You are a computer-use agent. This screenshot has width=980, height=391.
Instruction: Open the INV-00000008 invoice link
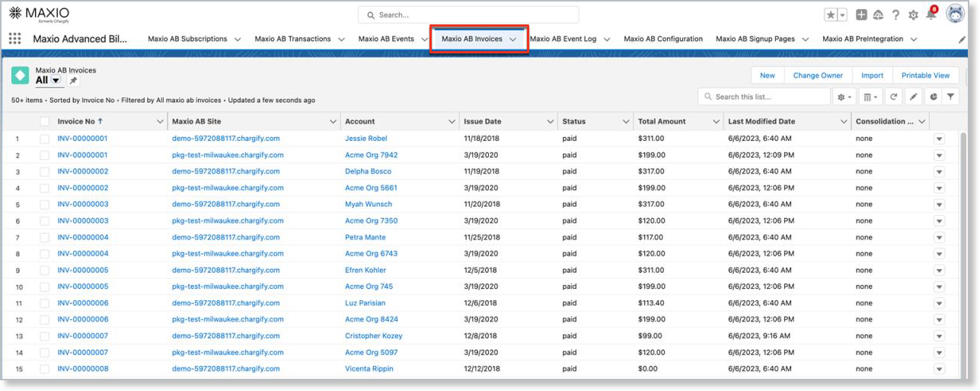click(x=83, y=369)
